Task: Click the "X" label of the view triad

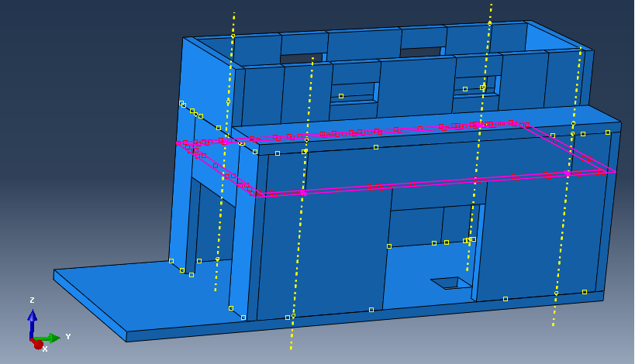Action: coord(45,349)
